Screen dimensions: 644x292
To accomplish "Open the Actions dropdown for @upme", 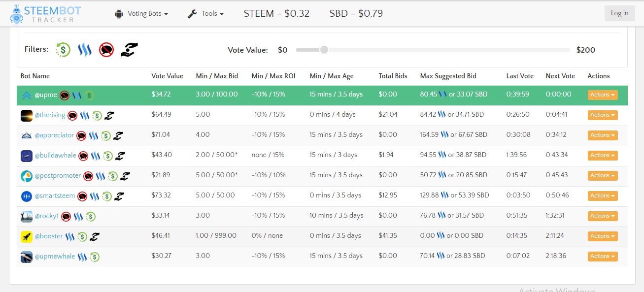I will [602, 95].
